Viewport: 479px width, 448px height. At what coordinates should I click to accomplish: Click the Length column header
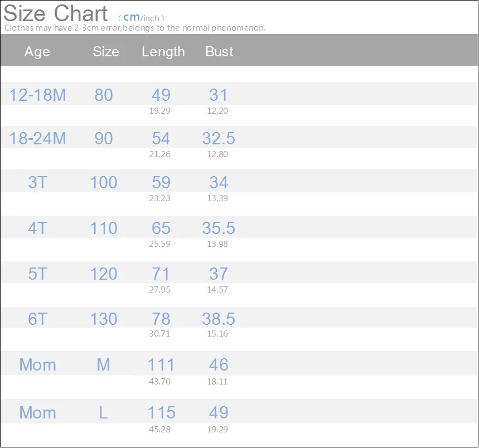163,52
